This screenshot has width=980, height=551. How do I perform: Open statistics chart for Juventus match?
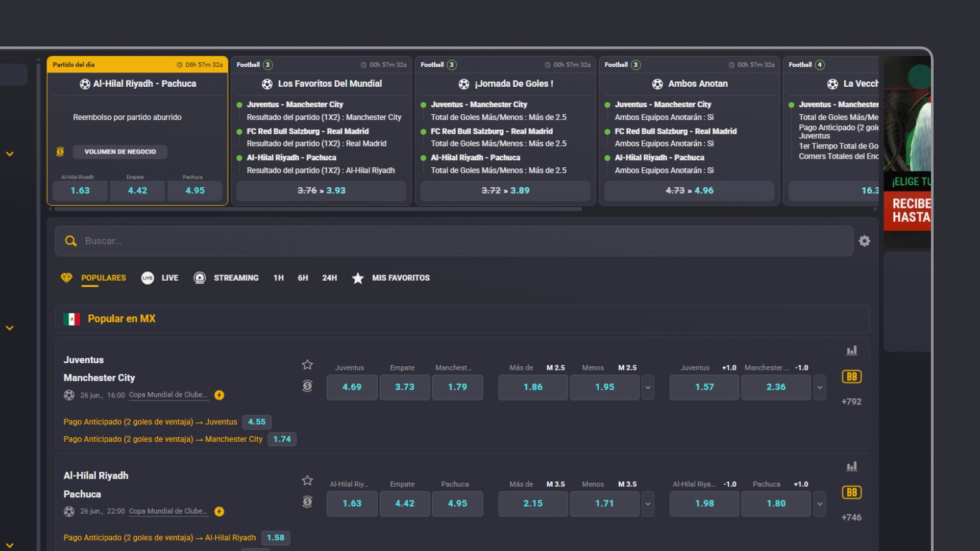click(852, 350)
